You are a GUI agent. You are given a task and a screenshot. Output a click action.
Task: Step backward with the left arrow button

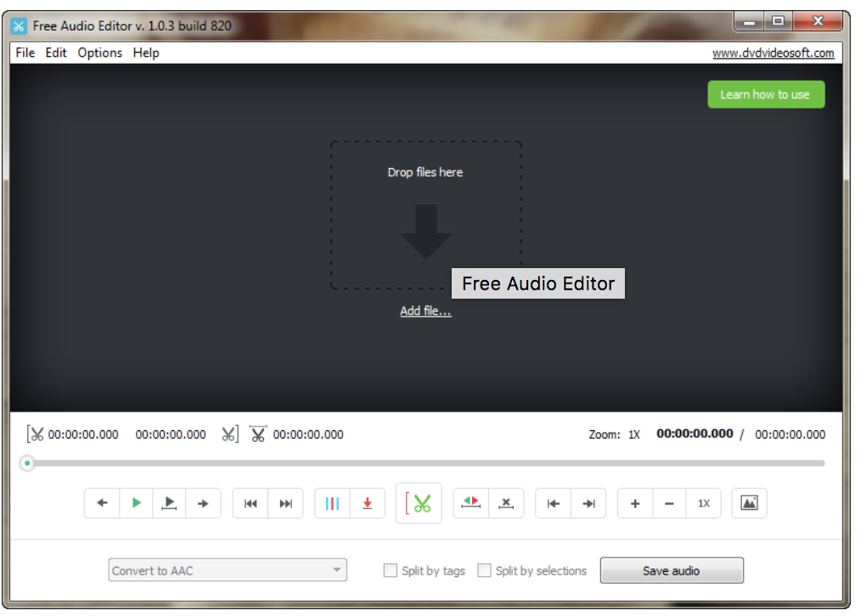click(102, 503)
